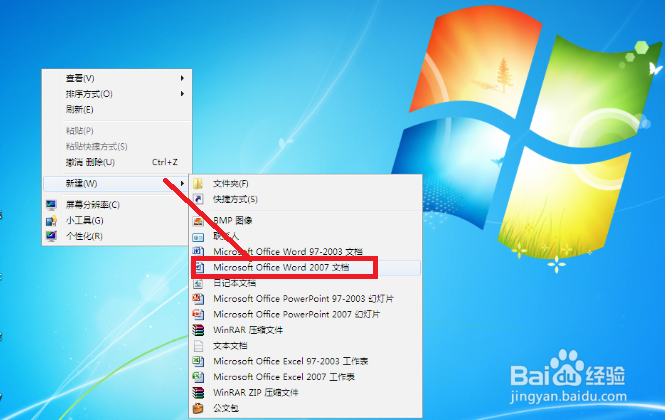Click the 联系人 contact card icon
This screenshot has height=420, width=665.
coord(198,236)
